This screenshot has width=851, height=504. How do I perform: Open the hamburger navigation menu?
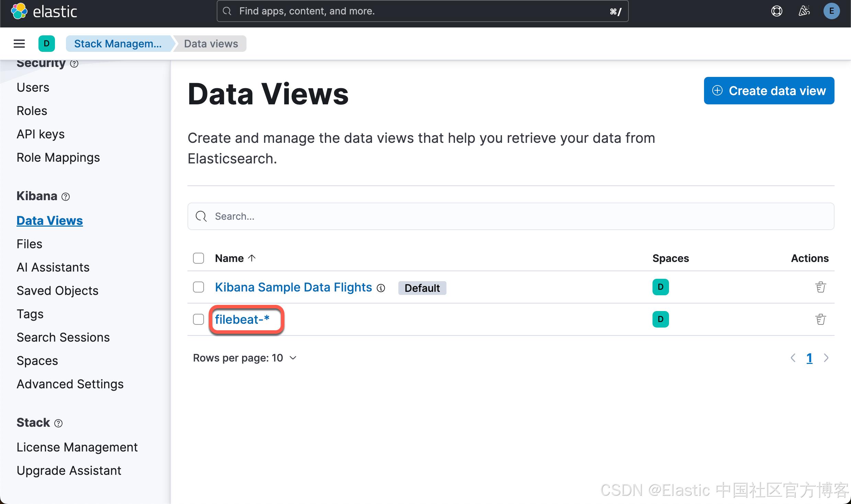(19, 44)
